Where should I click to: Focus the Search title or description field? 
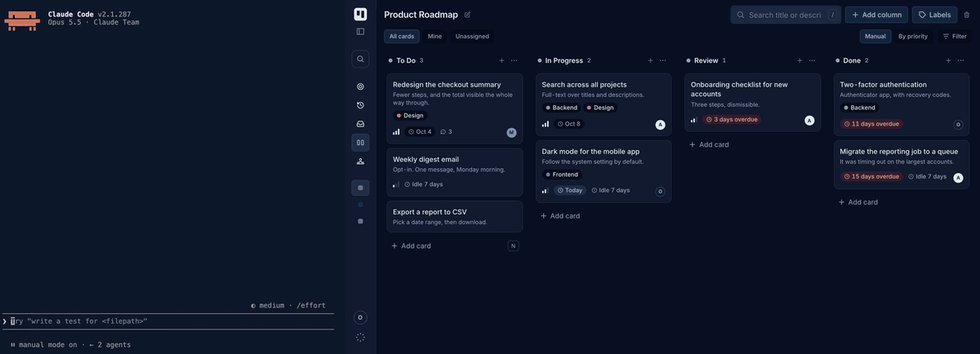tap(786, 15)
